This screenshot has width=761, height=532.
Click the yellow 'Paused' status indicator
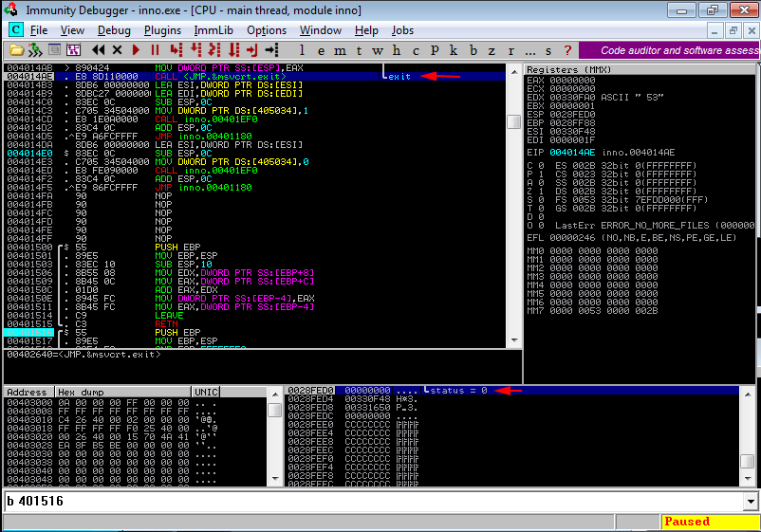point(709,522)
